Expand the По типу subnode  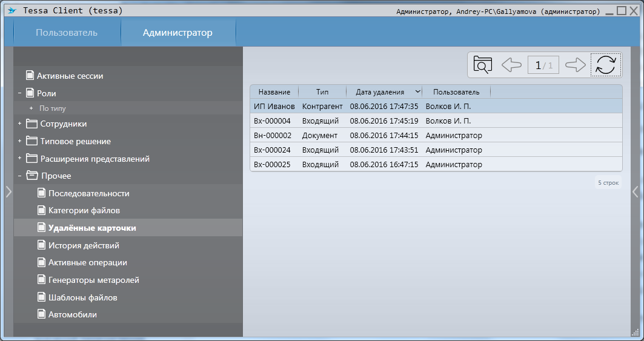(x=31, y=108)
